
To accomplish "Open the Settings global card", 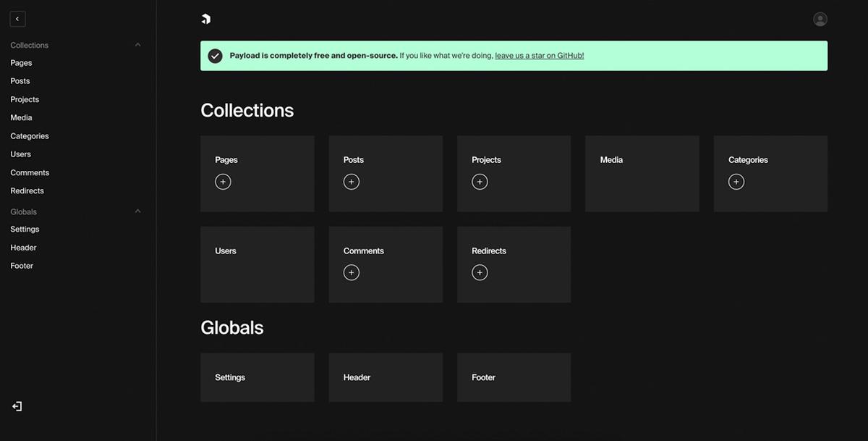I will pos(257,377).
